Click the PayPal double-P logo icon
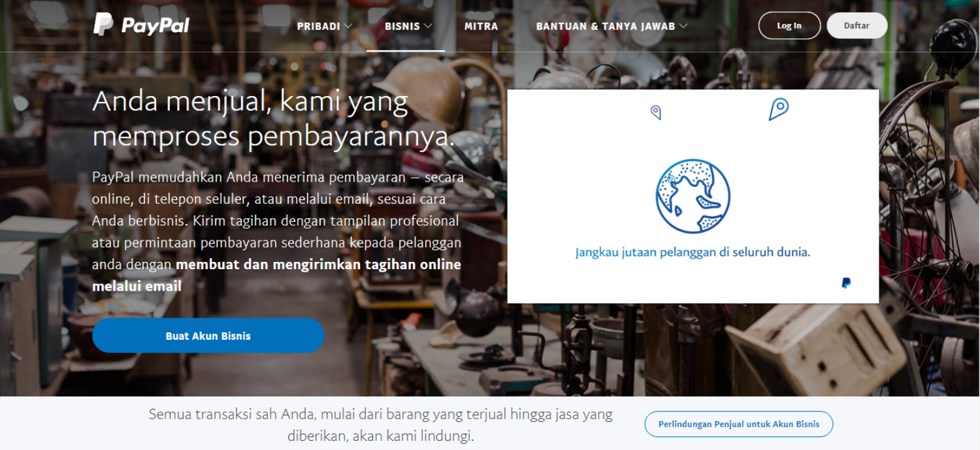Viewport: 980px width, 450px height. point(103,24)
